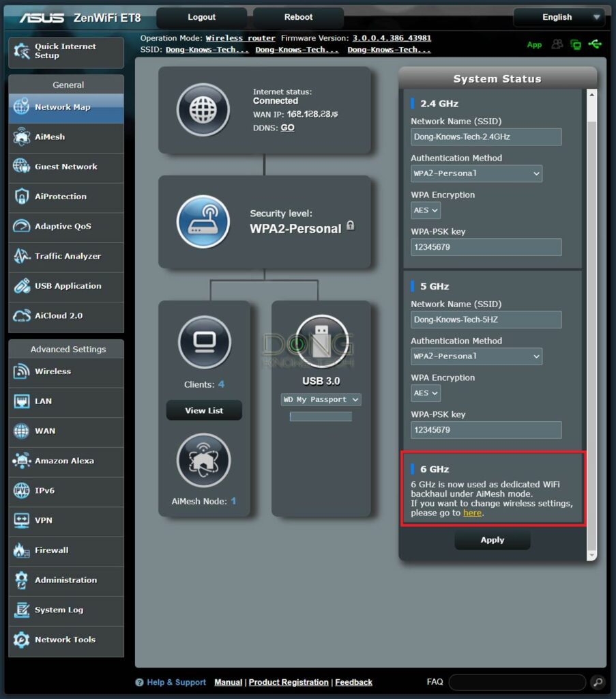Click the green USB status icon
The width and height of the screenshot is (616, 699).
(x=595, y=44)
